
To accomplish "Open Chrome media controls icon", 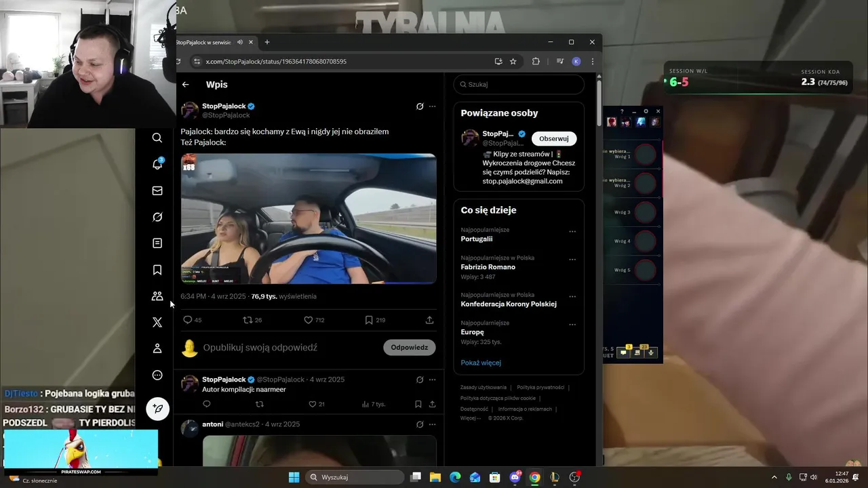I will click(559, 62).
